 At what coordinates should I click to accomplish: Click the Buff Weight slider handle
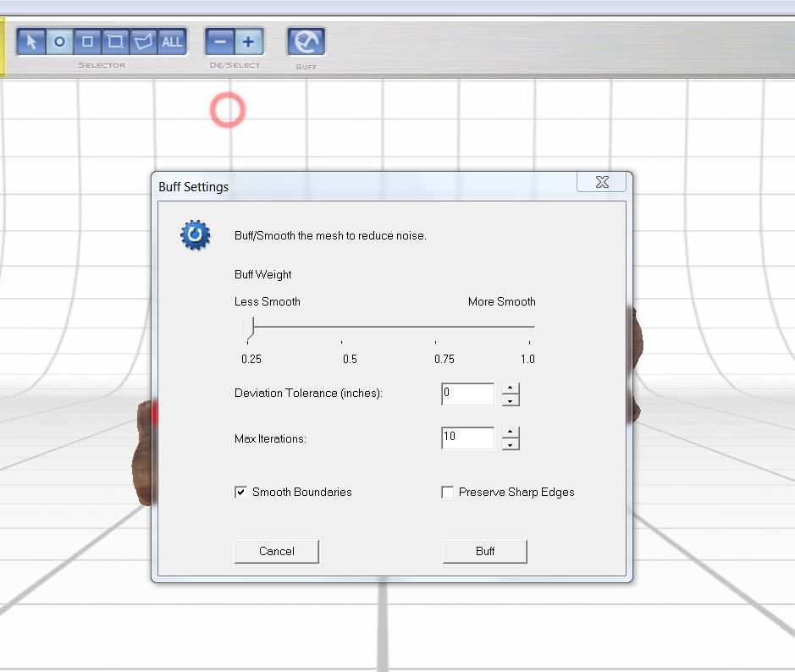(x=247, y=328)
